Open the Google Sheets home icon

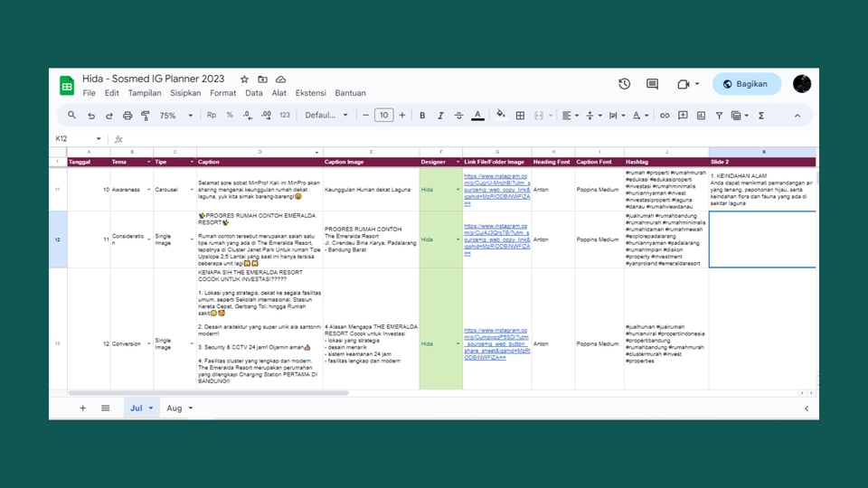[67, 86]
